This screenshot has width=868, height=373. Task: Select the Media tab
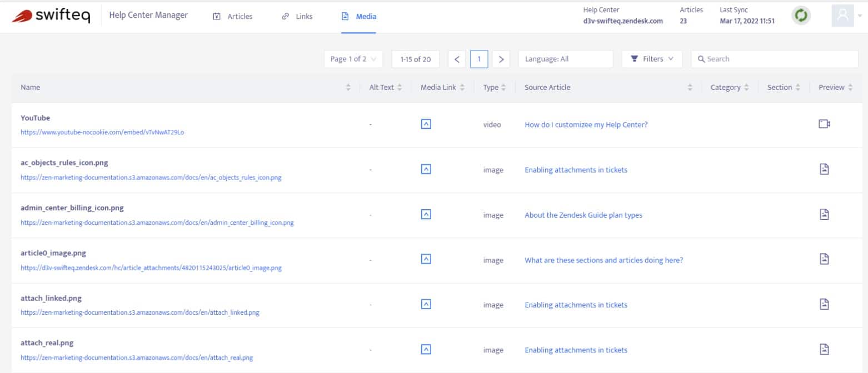(359, 17)
